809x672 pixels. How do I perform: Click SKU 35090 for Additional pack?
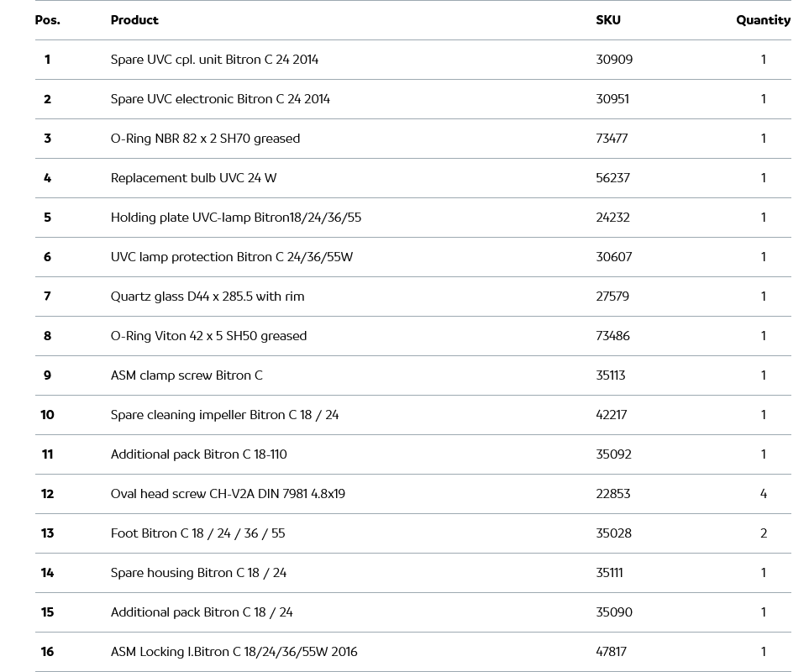pyautogui.click(x=614, y=612)
